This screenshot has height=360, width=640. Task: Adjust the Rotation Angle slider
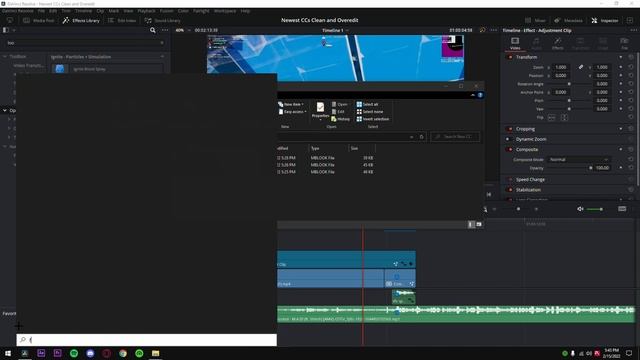tap(569, 84)
